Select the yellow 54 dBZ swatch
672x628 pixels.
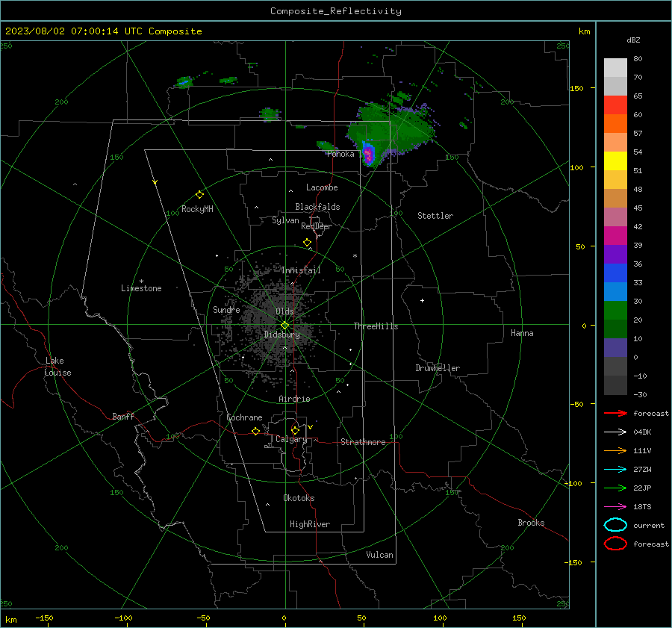coord(615,161)
